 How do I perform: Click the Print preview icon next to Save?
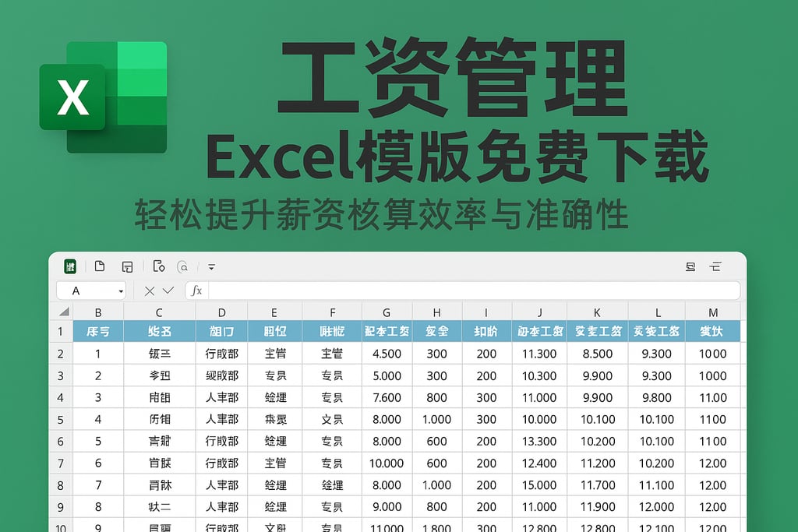(x=160, y=266)
